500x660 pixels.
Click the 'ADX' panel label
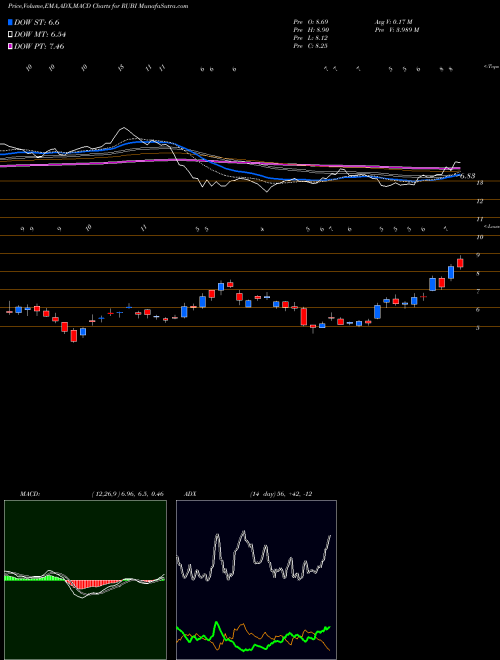click(190, 494)
